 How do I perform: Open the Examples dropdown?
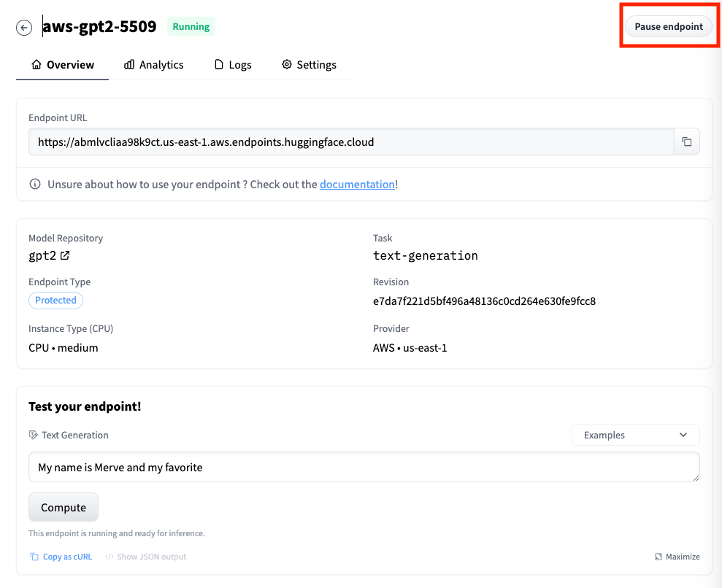635,435
